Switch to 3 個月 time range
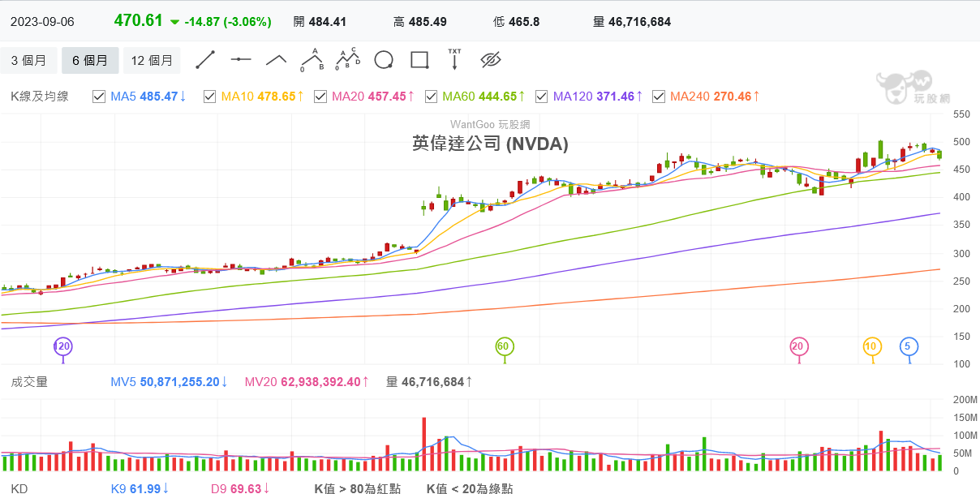The width and height of the screenshot is (980, 494). [28, 60]
